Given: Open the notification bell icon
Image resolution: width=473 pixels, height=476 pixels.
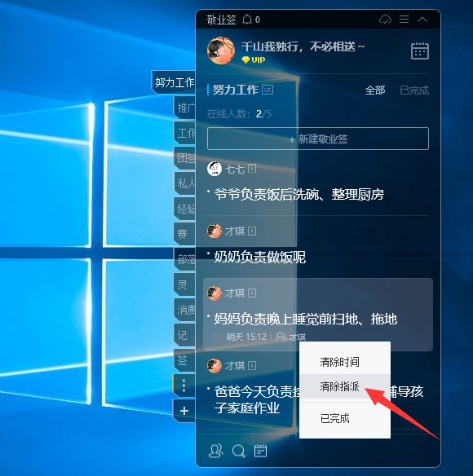Looking at the screenshot, I should [x=247, y=19].
